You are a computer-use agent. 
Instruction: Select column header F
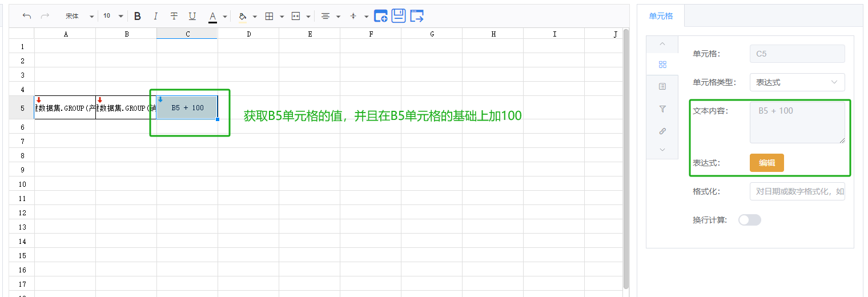(x=371, y=34)
